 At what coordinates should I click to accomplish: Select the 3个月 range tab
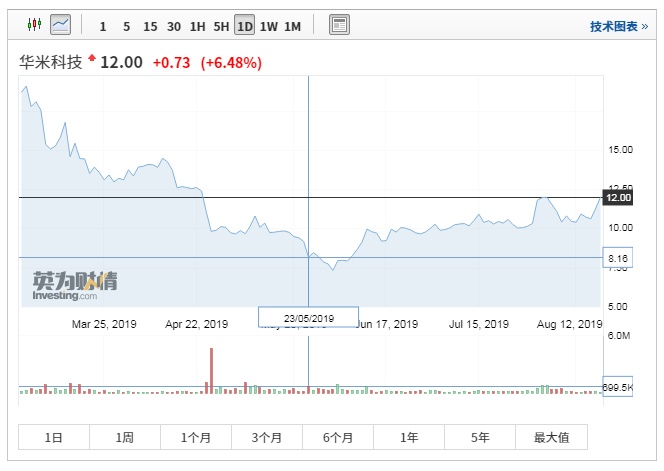pyautogui.click(x=267, y=437)
